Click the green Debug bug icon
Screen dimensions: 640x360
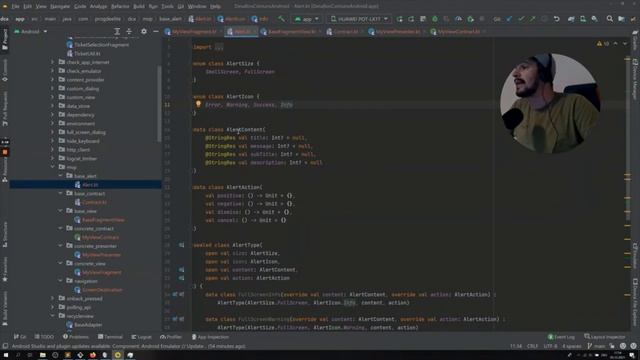coord(435,19)
